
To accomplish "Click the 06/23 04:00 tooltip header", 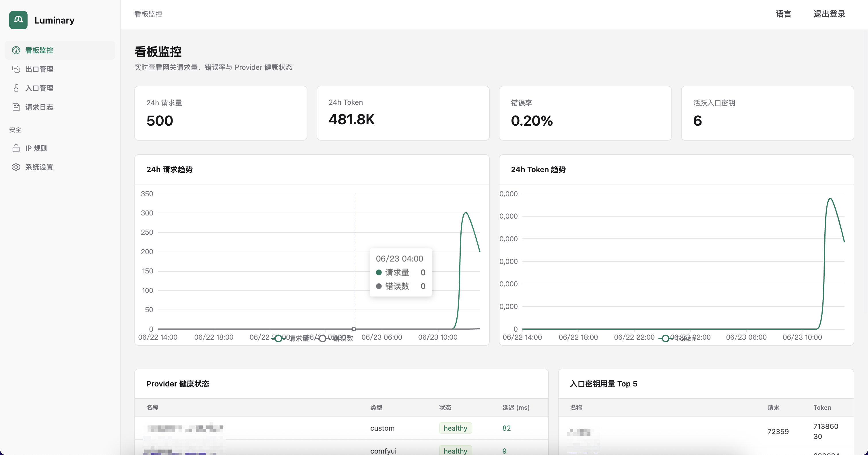I will pos(400,259).
